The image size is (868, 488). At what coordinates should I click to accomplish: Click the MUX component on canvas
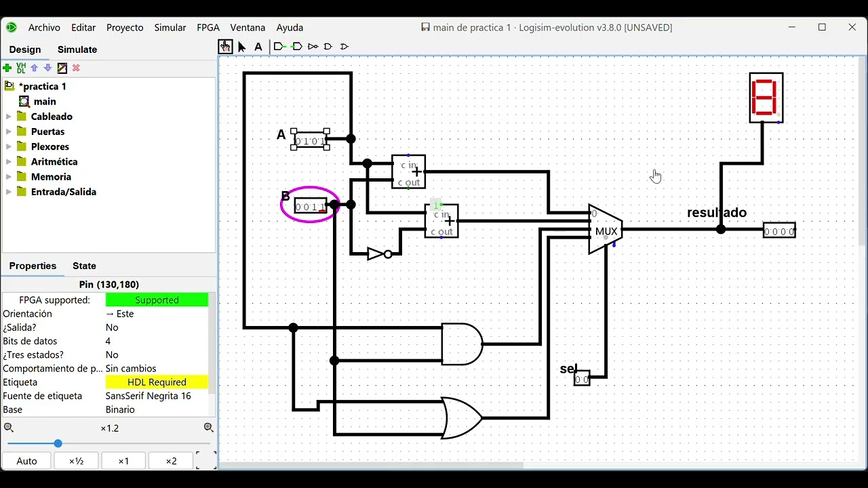pos(606,230)
